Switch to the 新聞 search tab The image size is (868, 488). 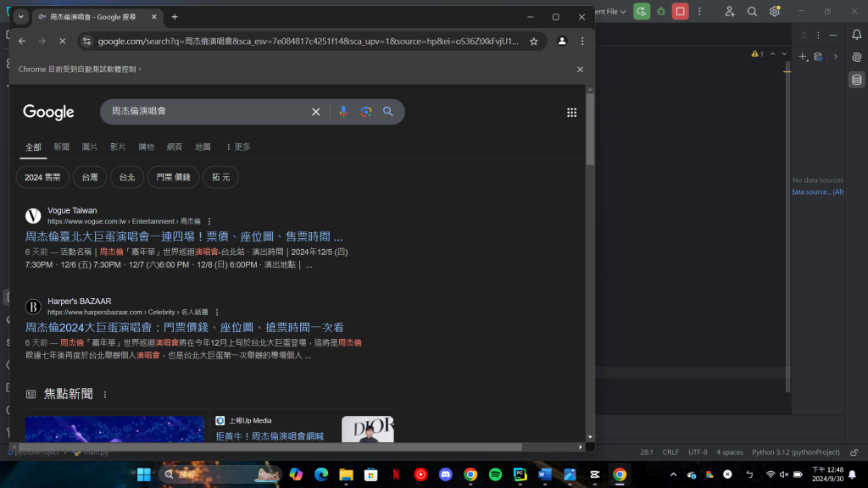61,147
